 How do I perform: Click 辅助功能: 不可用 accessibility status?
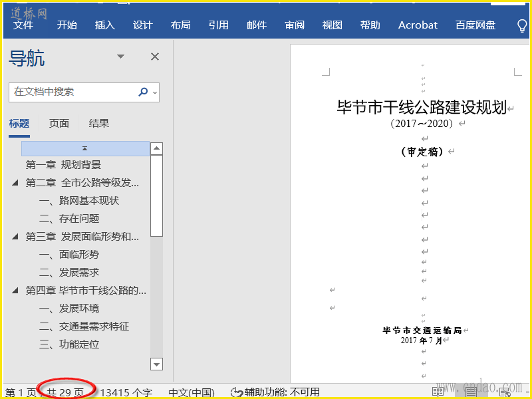pyautogui.click(x=275, y=392)
